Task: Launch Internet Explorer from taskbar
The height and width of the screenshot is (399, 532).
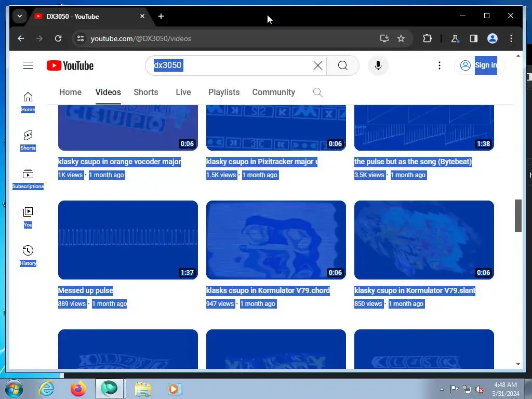Action: [x=46, y=389]
